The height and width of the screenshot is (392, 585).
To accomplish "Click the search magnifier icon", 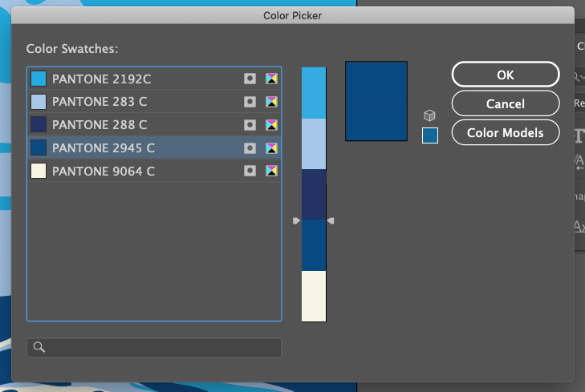I will 38,347.
